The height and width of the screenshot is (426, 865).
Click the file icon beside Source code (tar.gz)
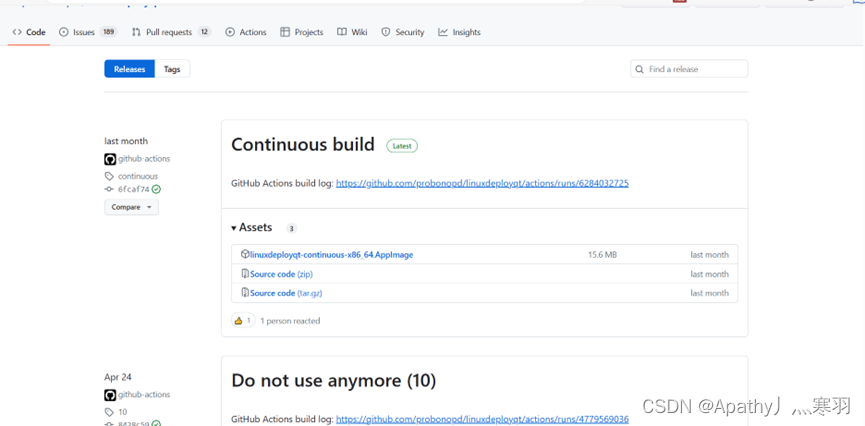245,292
